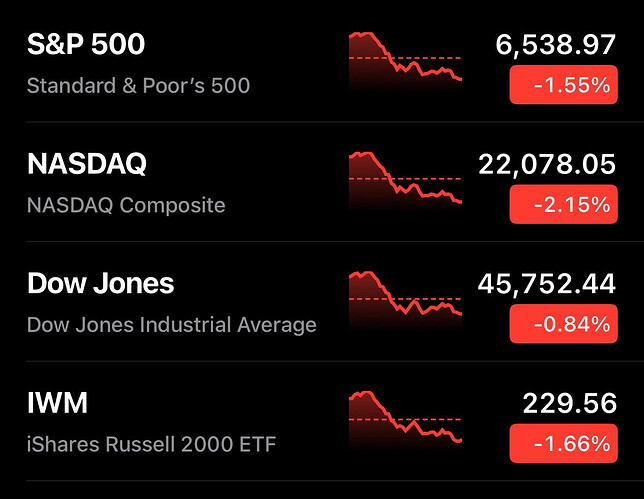Toggle the S&P 500 -1.55% change badge
Image resolution: width=644 pixels, height=499 pixels.
click(563, 86)
